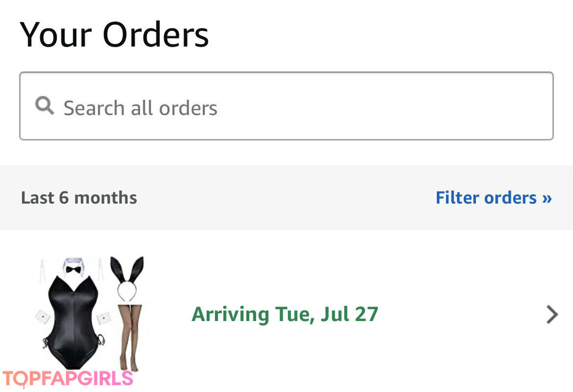The image size is (573, 392).
Task: Click the grey filter bar's empty middle area
Action: 286,198
